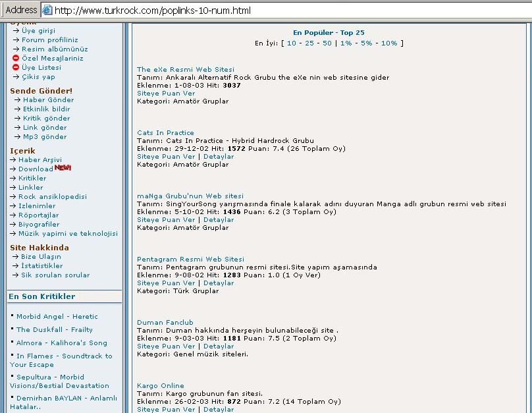Viewport: 532px width, 413px height.
Task: Open Sepultura - Morbid Visions/Bestial Devastation review
Action: pyautogui.click(x=59, y=381)
